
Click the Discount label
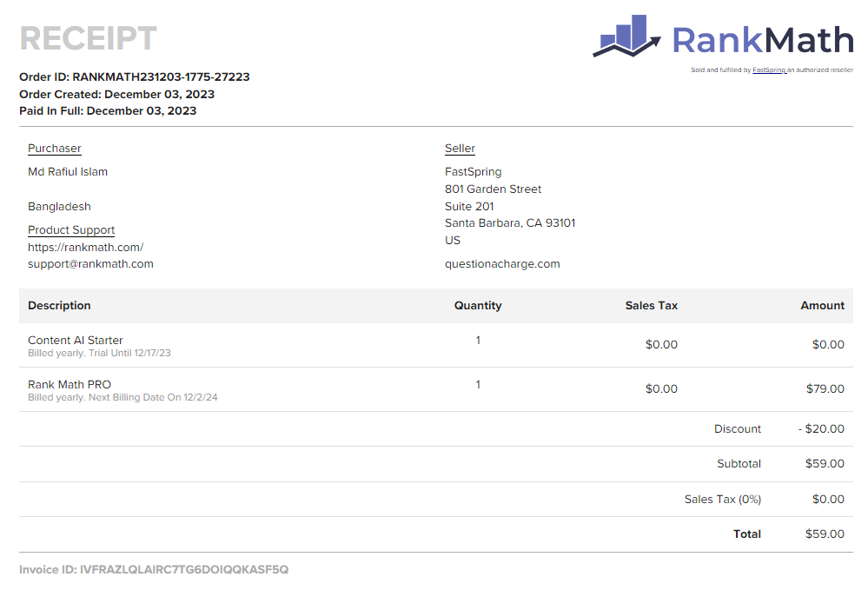(738, 429)
